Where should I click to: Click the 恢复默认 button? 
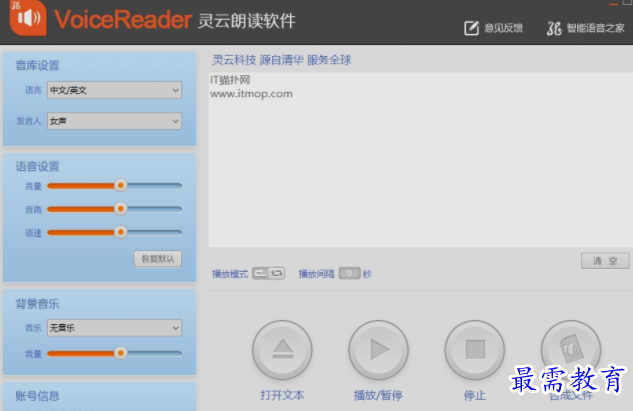click(158, 259)
